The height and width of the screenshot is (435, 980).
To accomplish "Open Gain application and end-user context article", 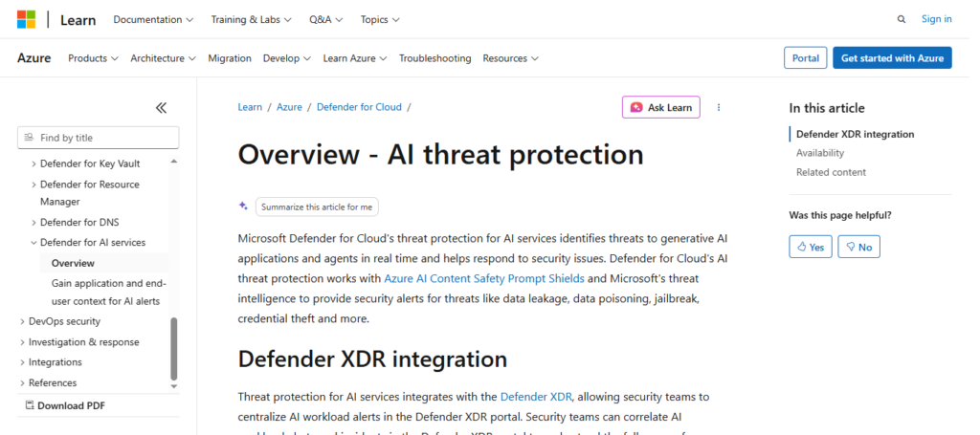I will [109, 293].
